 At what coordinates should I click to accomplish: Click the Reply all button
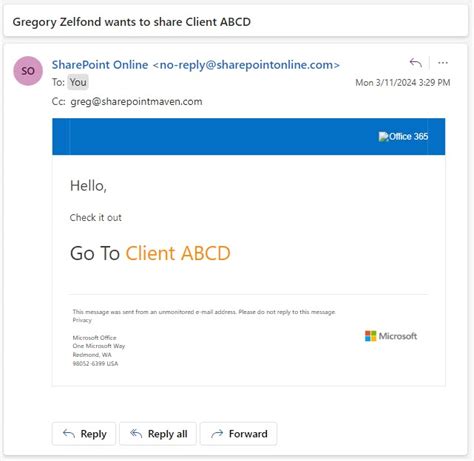(x=158, y=434)
